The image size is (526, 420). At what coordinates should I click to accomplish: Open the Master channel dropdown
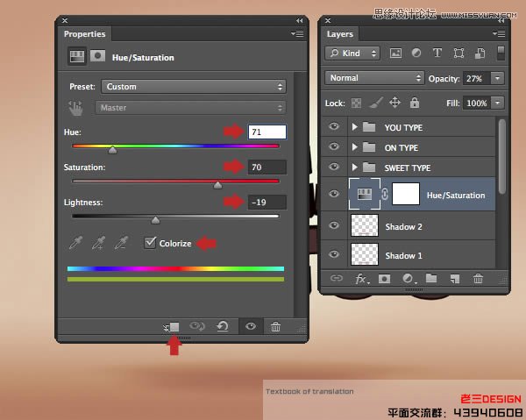pos(190,108)
